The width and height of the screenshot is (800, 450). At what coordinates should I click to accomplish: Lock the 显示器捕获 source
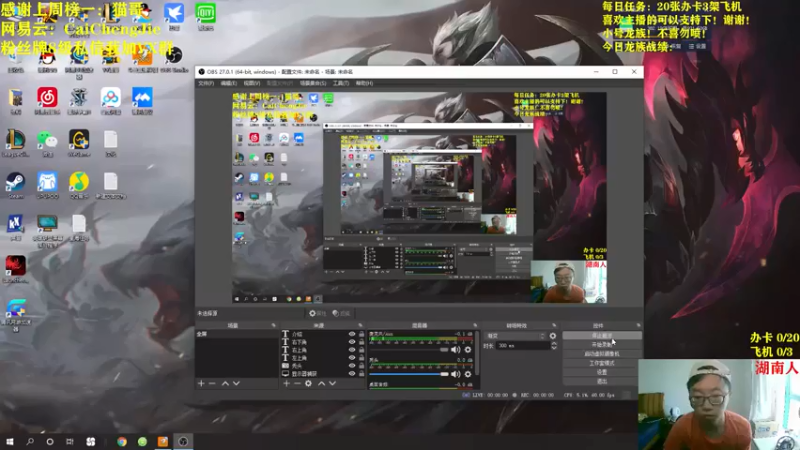(361, 373)
